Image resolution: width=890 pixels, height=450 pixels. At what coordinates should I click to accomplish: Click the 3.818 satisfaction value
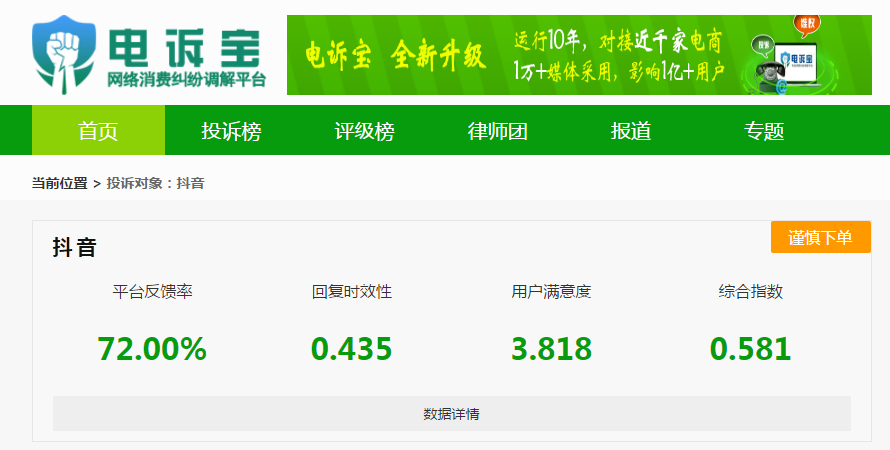(551, 348)
